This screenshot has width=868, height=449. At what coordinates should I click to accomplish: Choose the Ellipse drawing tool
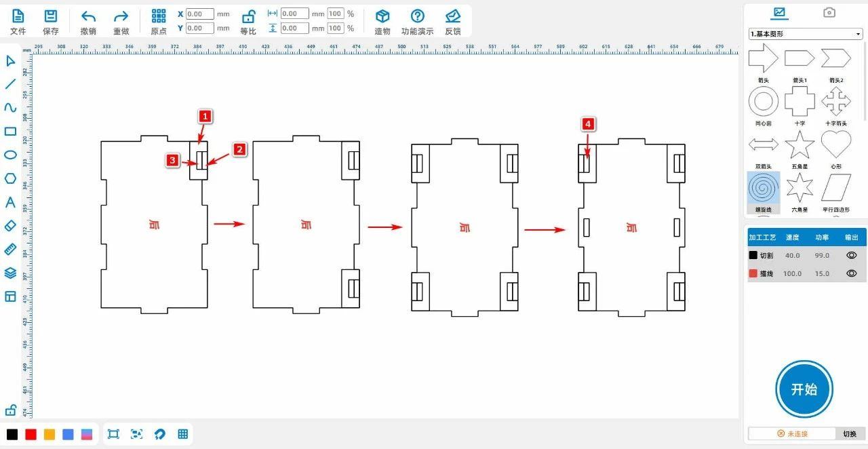[x=10, y=155]
